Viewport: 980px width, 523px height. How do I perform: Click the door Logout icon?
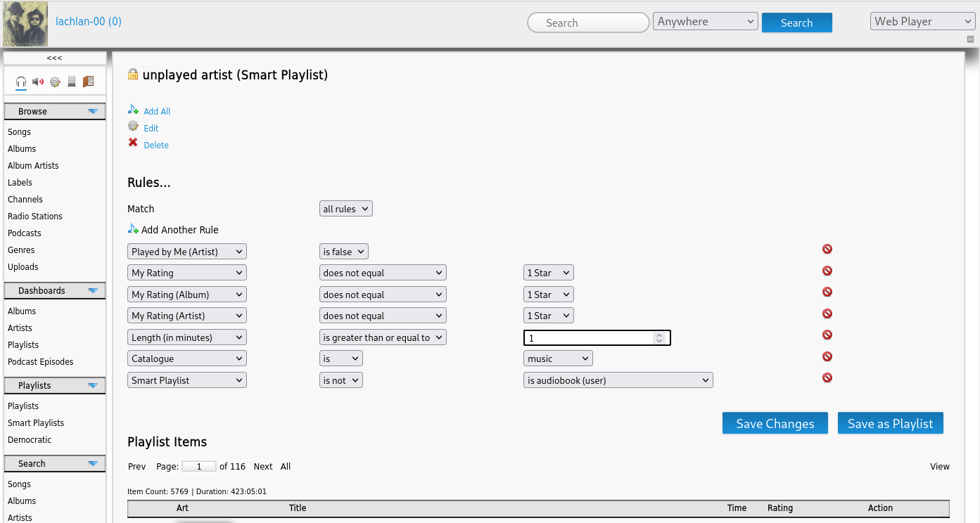[88, 82]
